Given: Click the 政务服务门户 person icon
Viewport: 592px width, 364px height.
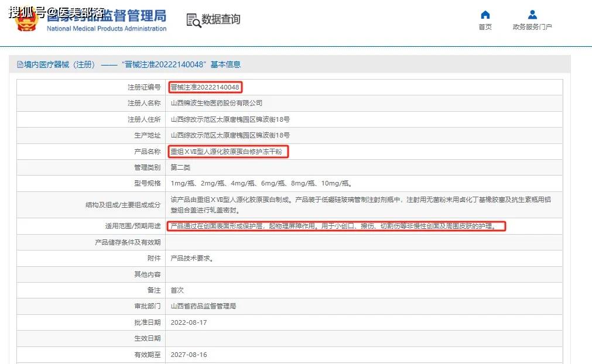Looking at the screenshot, I should (532, 15).
